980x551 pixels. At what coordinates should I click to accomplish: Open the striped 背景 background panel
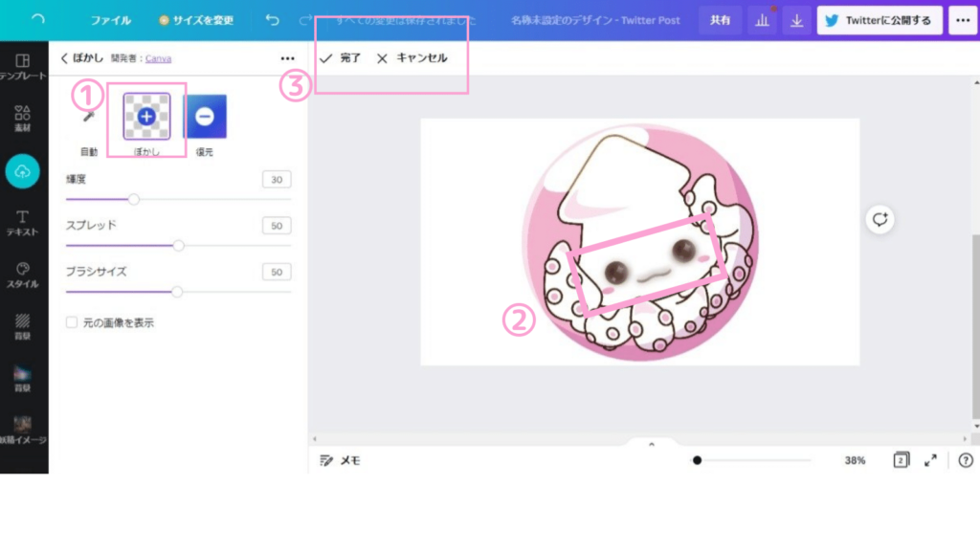click(23, 327)
